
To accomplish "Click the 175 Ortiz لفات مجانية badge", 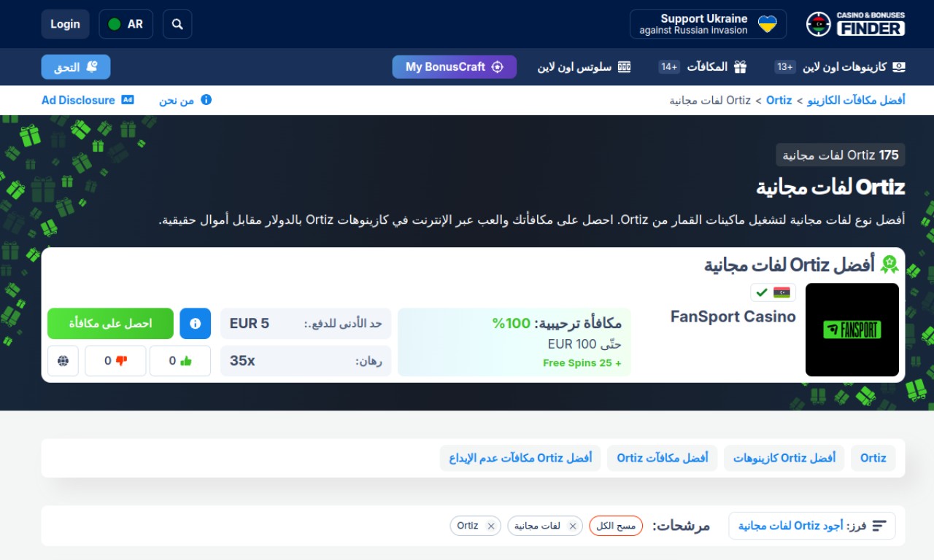I will [841, 155].
